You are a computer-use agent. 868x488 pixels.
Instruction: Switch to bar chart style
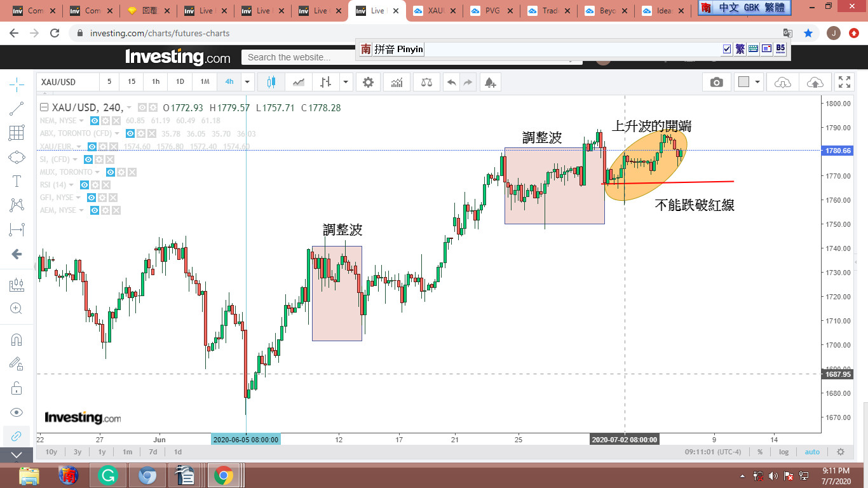(325, 82)
